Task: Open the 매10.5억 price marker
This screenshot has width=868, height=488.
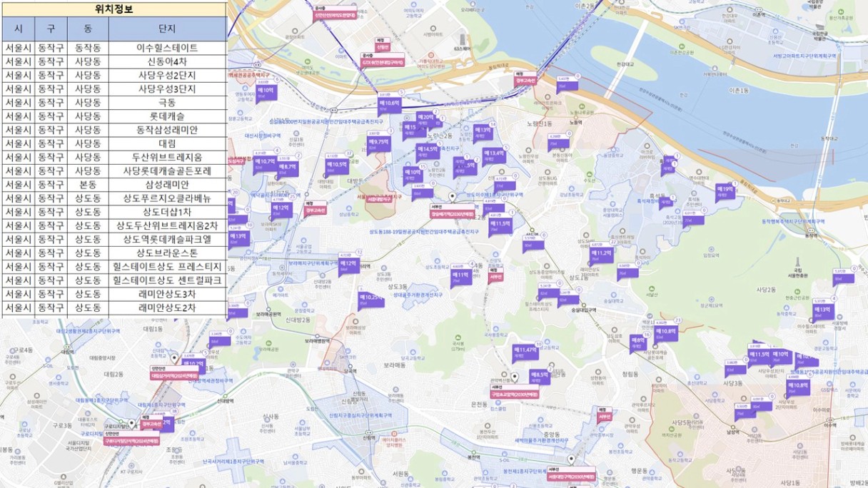Action: 336,166
